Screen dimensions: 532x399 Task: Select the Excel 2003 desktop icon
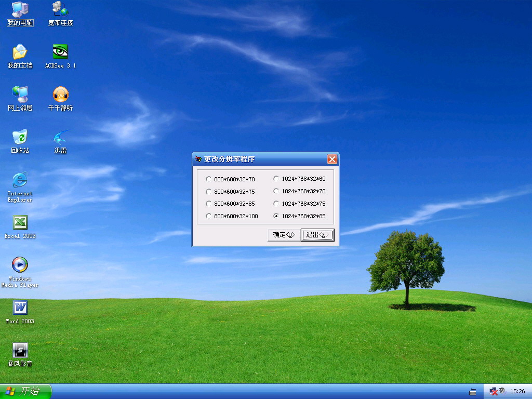20,227
